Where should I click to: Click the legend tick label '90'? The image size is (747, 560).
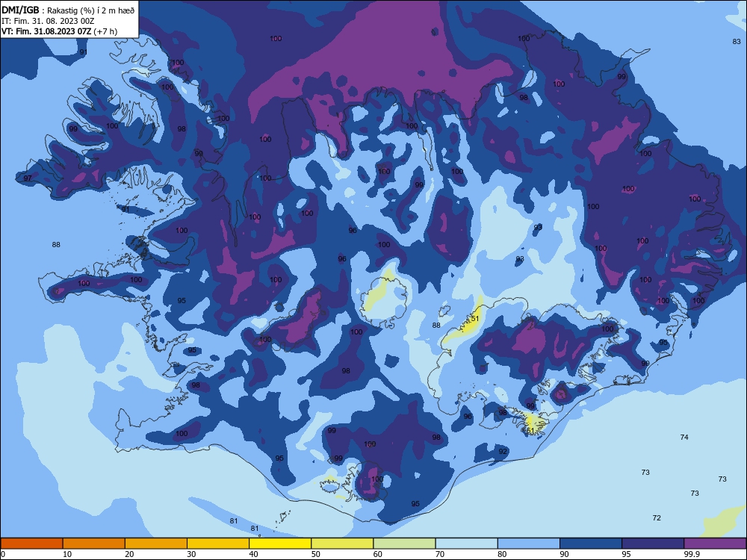(x=564, y=554)
